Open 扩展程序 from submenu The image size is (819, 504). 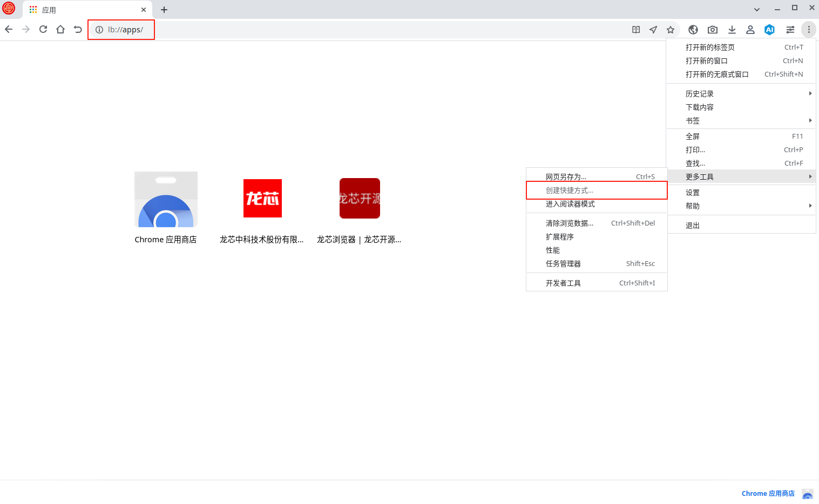(597, 237)
